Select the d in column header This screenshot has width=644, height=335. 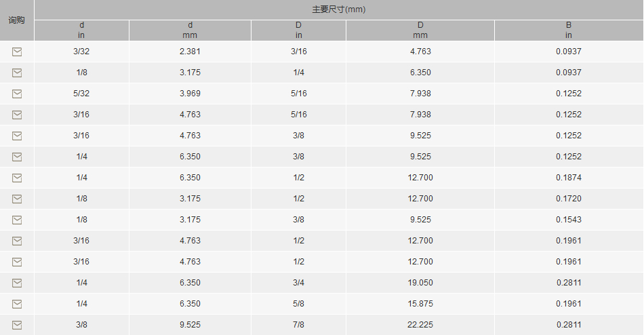tap(81, 31)
